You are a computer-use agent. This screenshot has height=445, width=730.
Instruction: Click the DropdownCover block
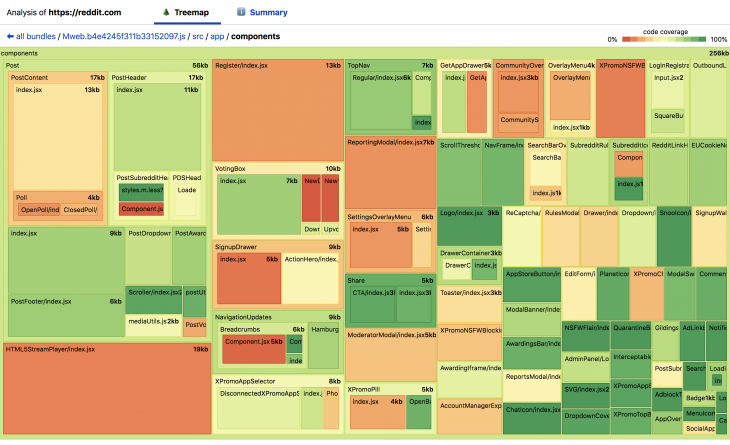586,422
